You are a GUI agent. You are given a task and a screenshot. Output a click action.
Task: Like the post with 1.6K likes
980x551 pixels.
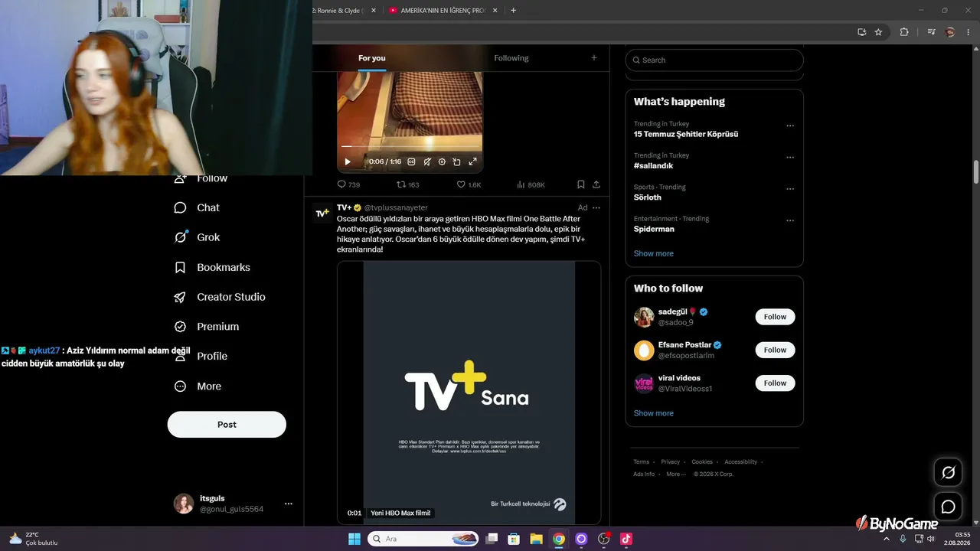point(469,184)
